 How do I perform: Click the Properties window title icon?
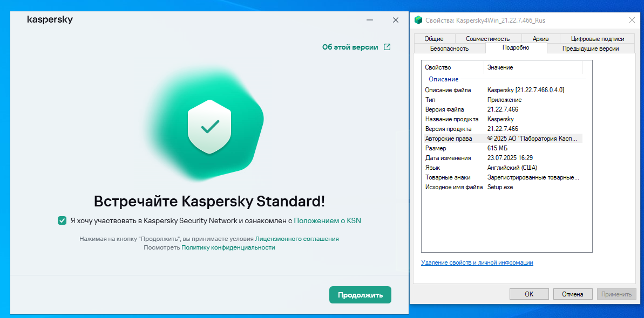point(418,20)
